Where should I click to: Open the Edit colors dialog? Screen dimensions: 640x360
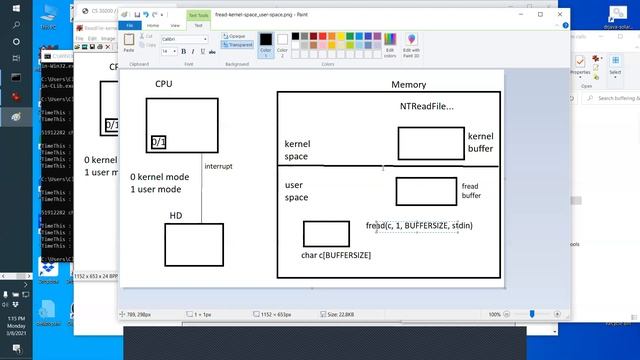390,45
